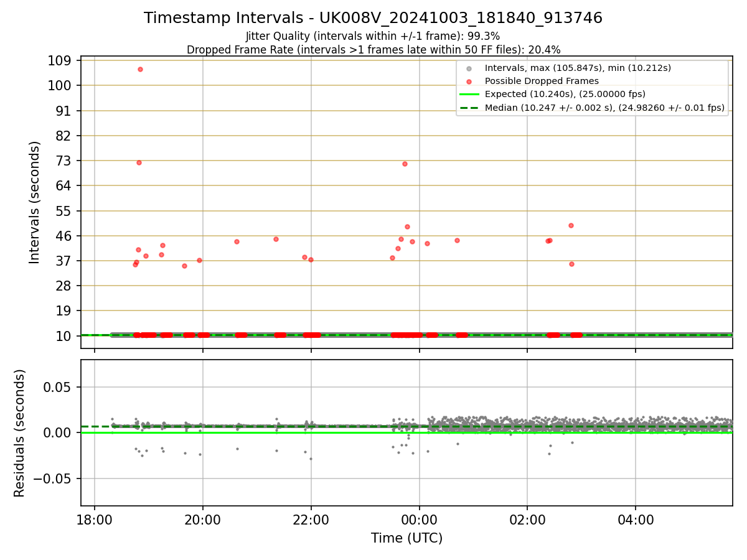Image resolution: width=747 pixels, height=560 pixels.
Task: Click the 'Median (10.247 +/- 0.002 s)' legend entry
Action: pyautogui.click(x=604, y=108)
